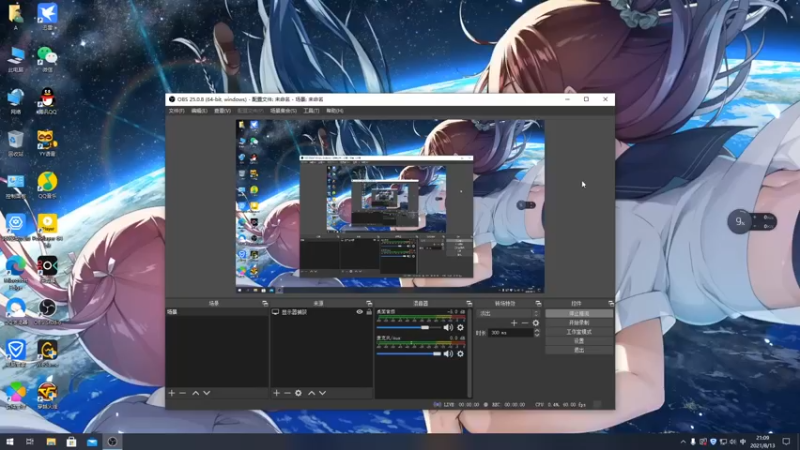Pop out the Scenes dock panel
Image resolution: width=800 pixels, height=450 pixels.
265,304
